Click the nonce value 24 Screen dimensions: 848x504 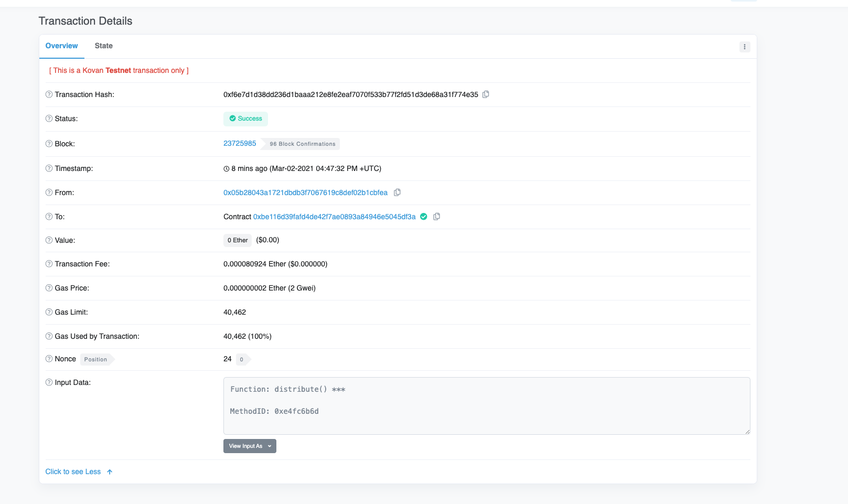click(x=227, y=359)
